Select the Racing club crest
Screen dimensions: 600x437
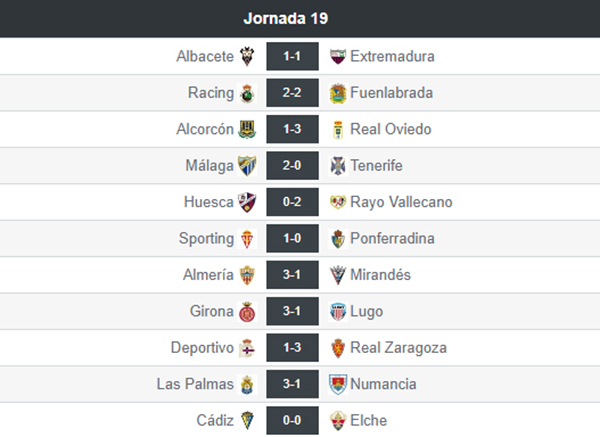(247, 93)
